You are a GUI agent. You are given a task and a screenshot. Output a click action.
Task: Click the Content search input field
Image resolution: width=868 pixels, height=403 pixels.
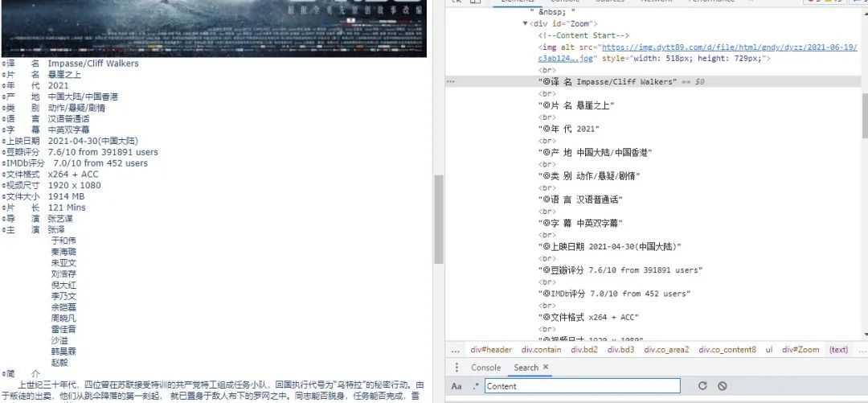583,386
